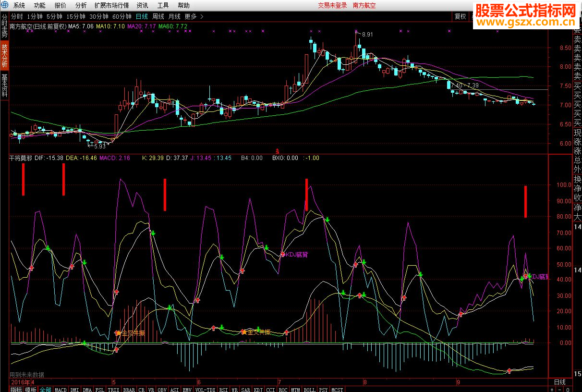582x392 pixels.
Task: Open the 资讯 menu
Action: (x=142, y=6)
